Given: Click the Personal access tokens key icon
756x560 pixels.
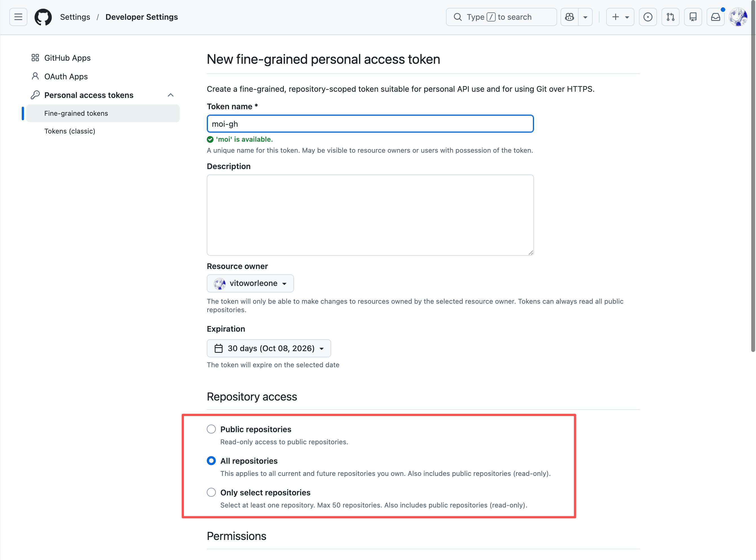Looking at the screenshot, I should coord(35,95).
